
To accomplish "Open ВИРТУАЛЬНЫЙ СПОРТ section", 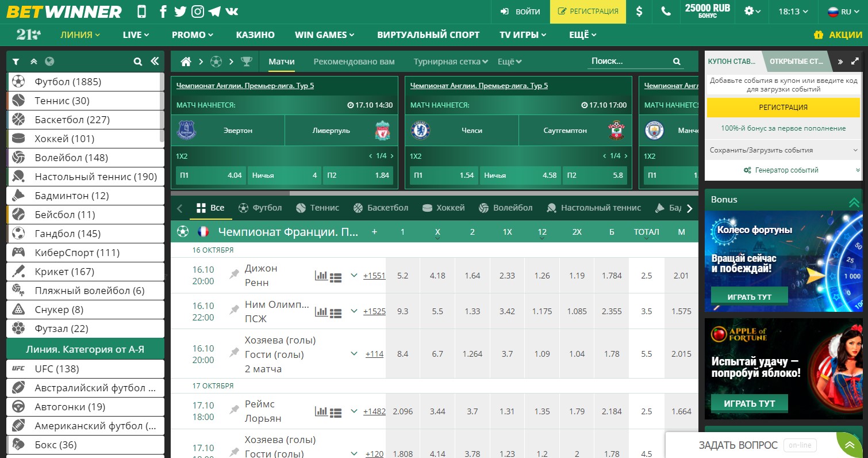I will click(x=428, y=35).
